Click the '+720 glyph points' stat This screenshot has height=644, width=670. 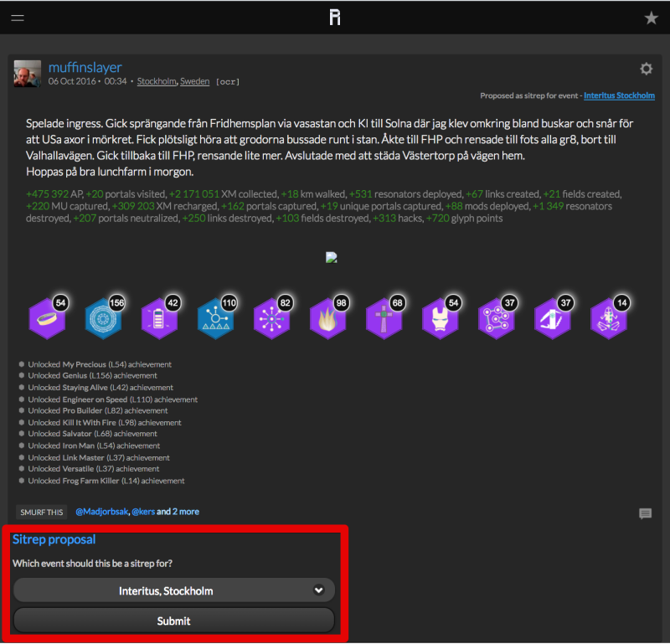465,219
